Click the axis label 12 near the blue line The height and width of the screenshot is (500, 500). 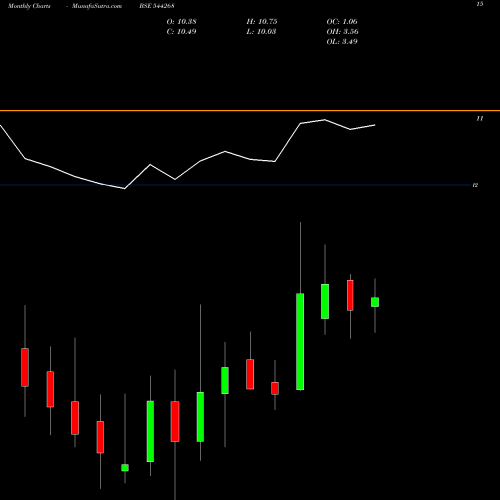pos(475,185)
